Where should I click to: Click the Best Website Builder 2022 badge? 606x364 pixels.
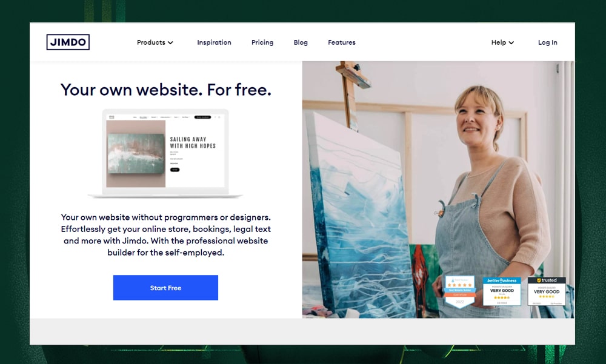tap(460, 291)
